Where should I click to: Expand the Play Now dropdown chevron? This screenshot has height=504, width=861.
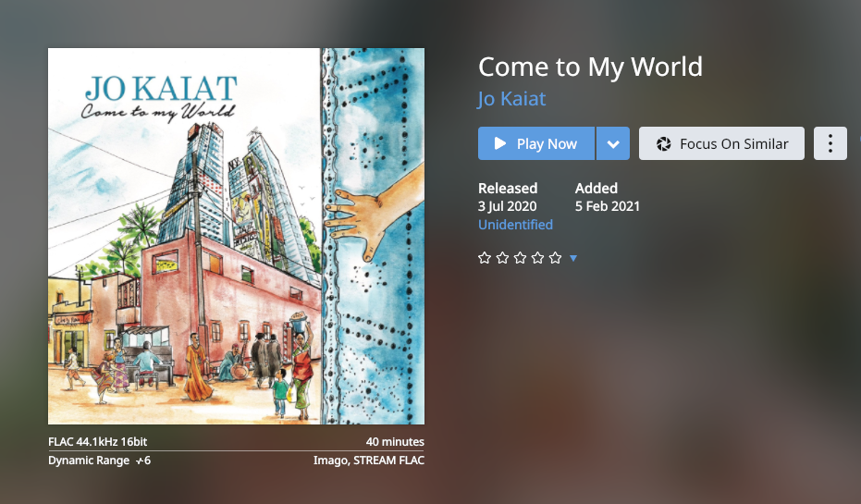point(613,143)
